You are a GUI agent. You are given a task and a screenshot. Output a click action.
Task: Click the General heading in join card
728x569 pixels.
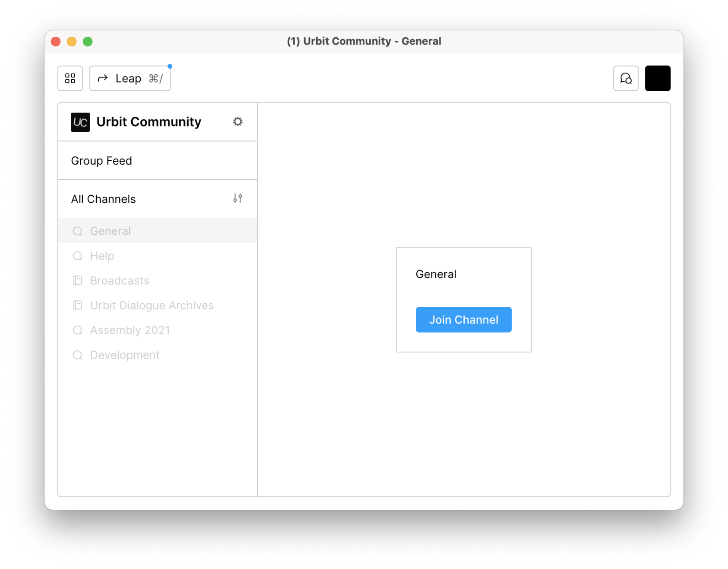(x=436, y=274)
